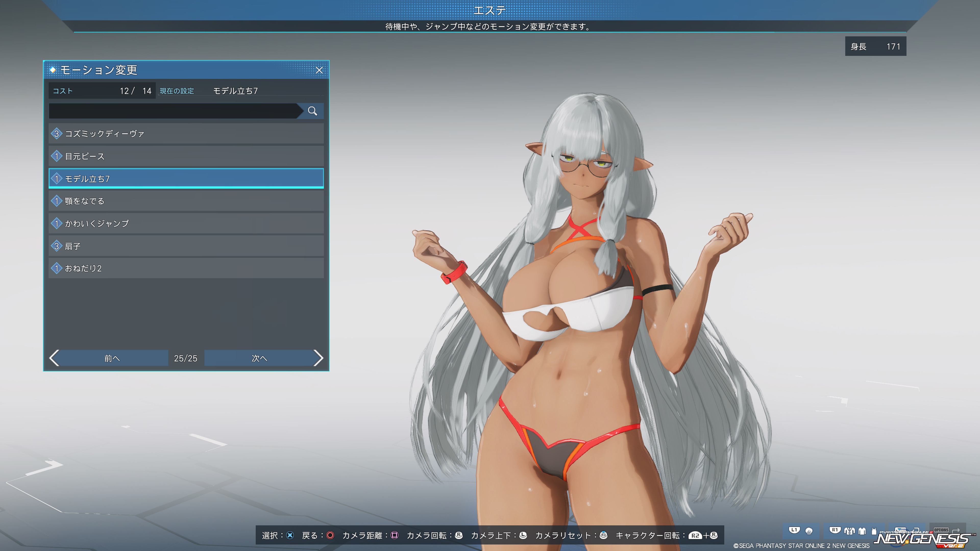This screenshot has height=551, width=980.
Task: Click the tank top innerwear icon
Action: coord(874,531)
